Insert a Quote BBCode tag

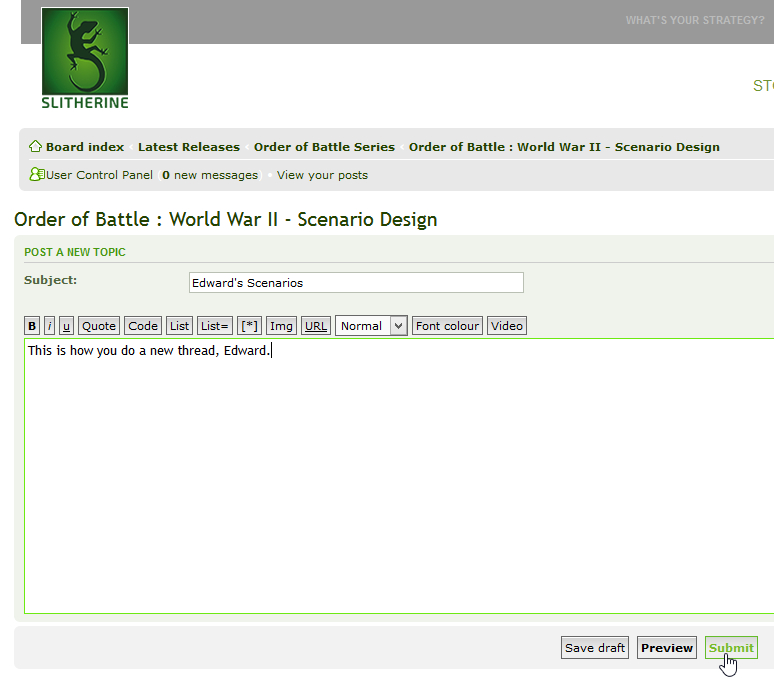(99, 326)
